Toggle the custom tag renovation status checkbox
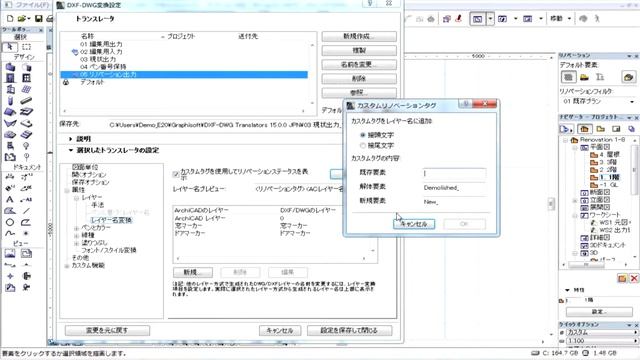This screenshot has height=360, width=640. tap(176, 174)
